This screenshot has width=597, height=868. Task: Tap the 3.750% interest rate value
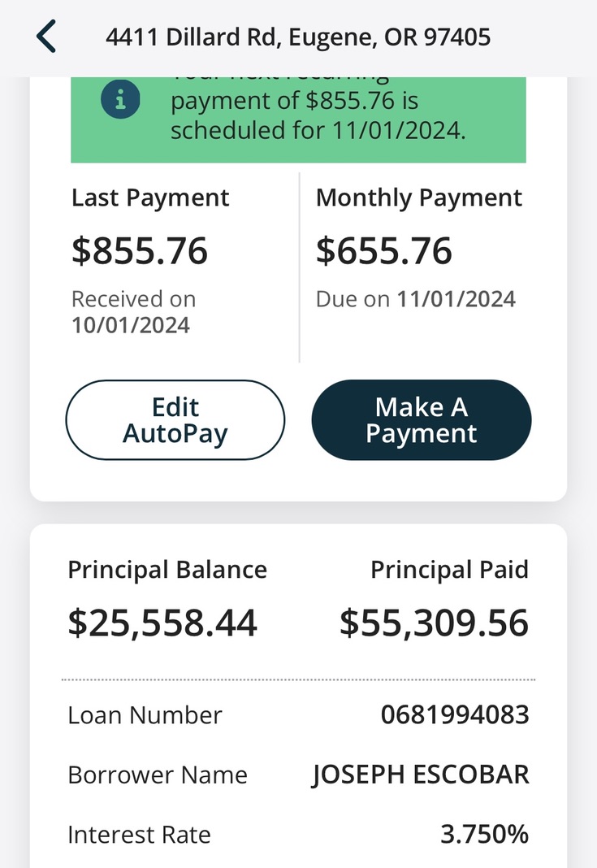[x=485, y=834]
